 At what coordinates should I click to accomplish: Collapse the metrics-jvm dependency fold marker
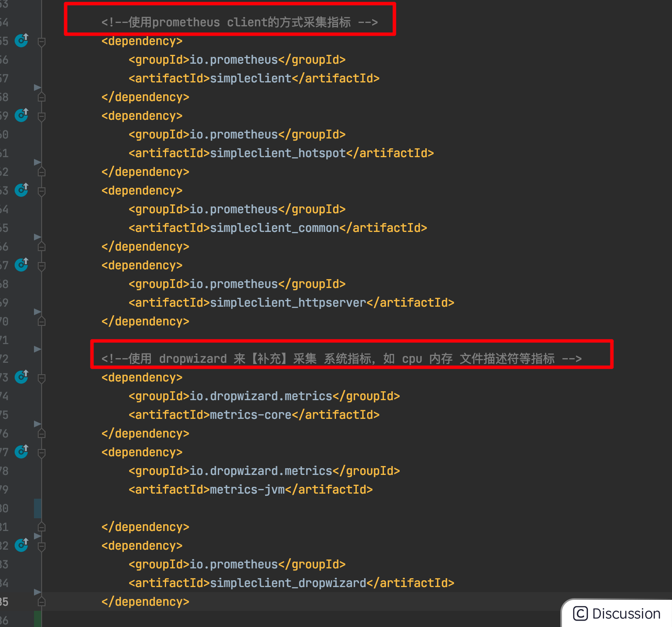click(x=42, y=453)
